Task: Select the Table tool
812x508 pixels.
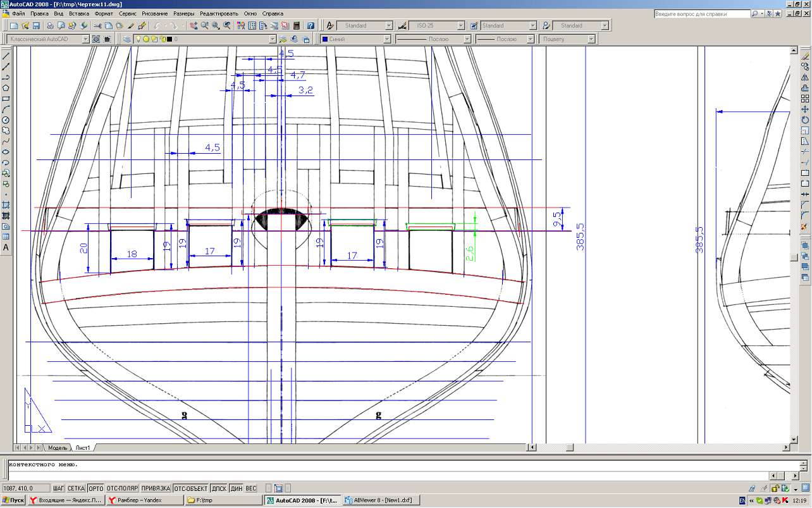Action: click(6, 237)
